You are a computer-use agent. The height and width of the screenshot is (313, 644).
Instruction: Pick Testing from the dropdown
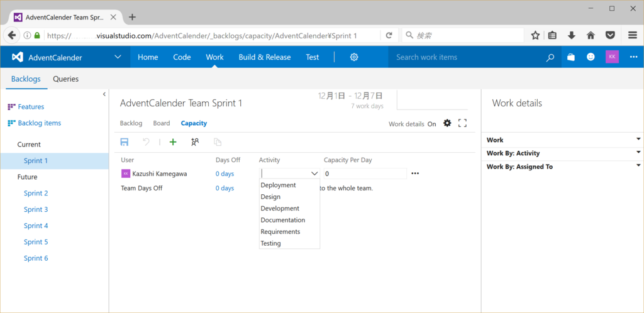(x=289, y=243)
